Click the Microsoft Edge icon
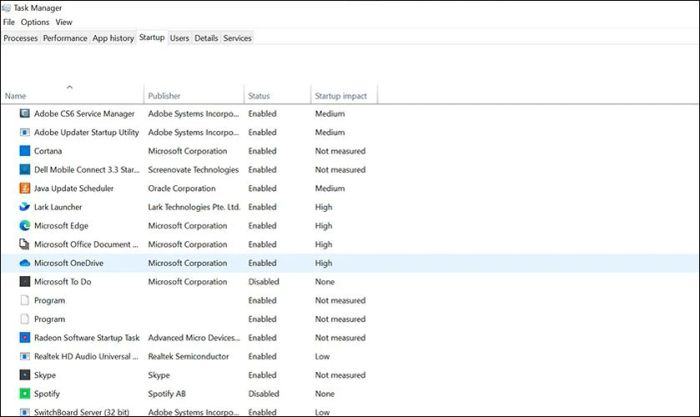The width and height of the screenshot is (700, 417). pos(25,226)
